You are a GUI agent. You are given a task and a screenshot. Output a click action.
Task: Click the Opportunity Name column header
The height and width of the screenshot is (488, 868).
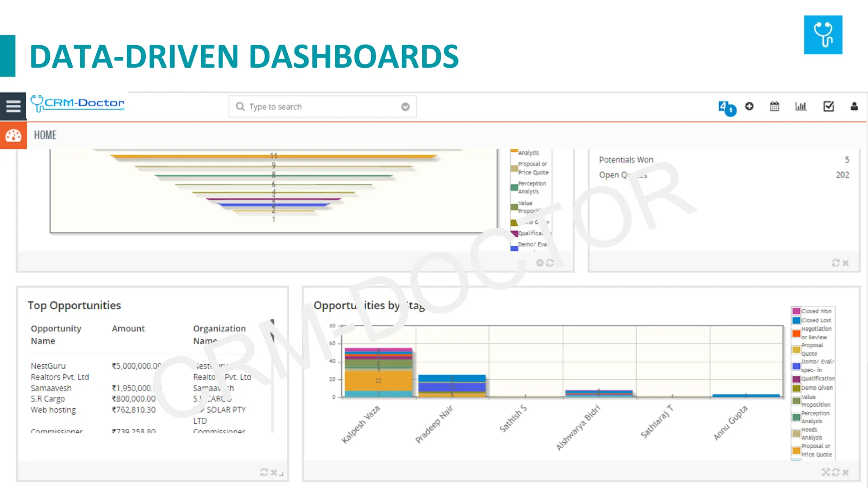56,334
